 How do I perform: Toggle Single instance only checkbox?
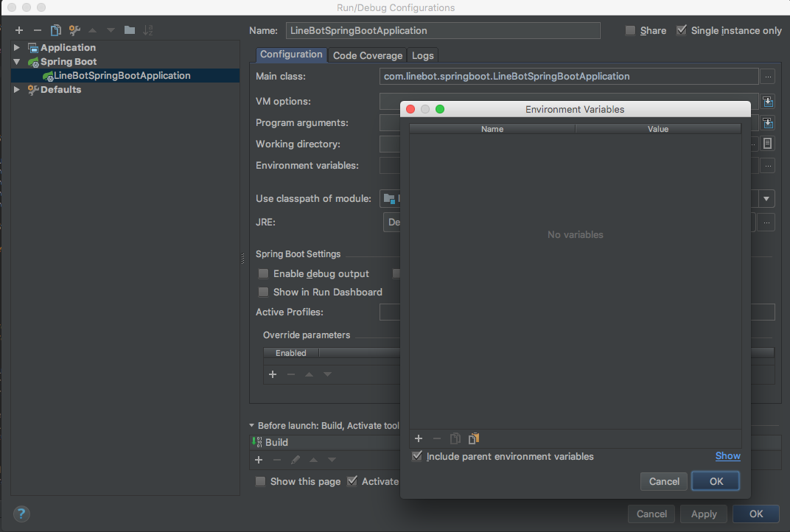click(681, 30)
